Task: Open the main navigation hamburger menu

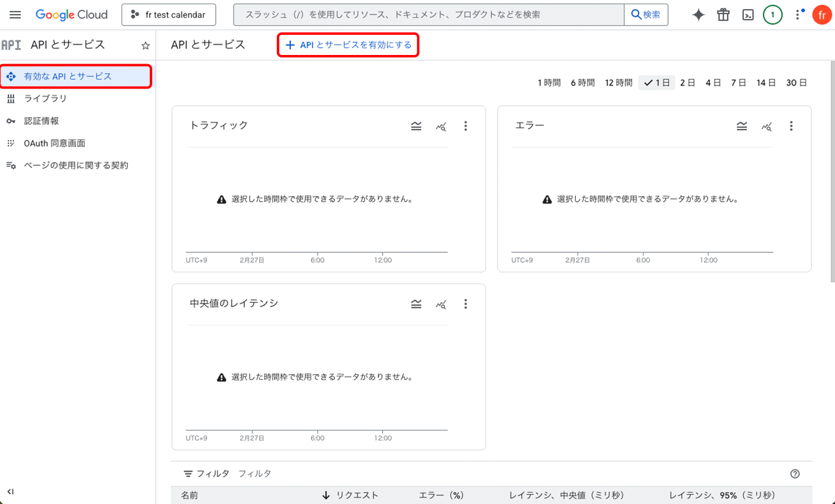Action: [15, 15]
